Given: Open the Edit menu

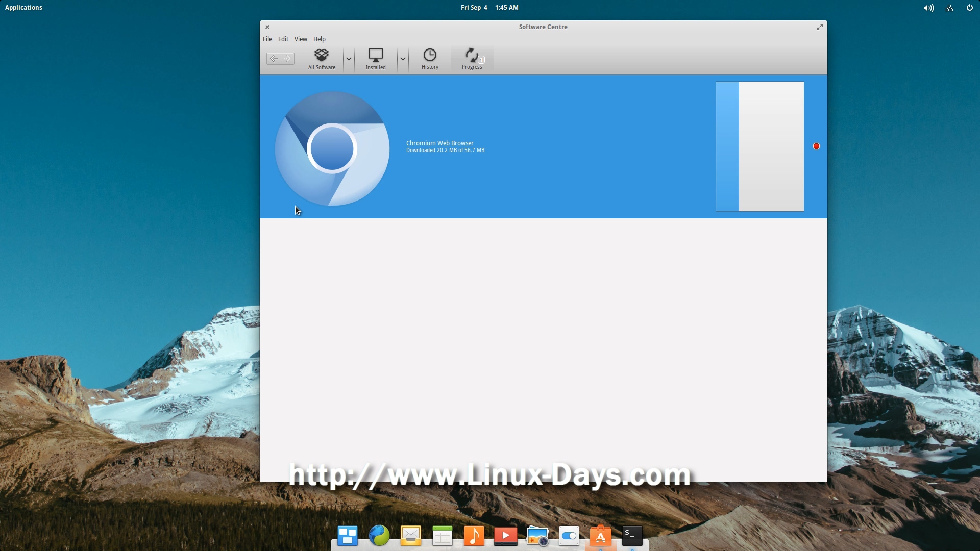Looking at the screenshot, I should pos(283,39).
